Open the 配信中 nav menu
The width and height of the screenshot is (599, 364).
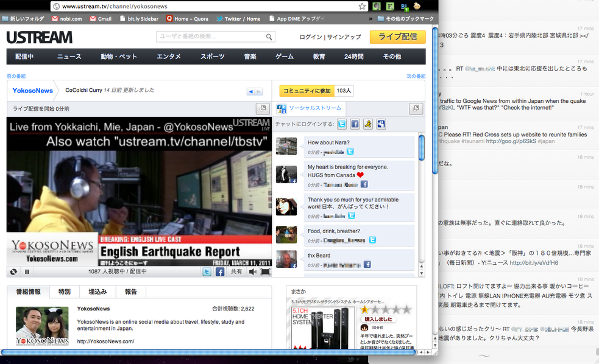pyautogui.click(x=24, y=57)
